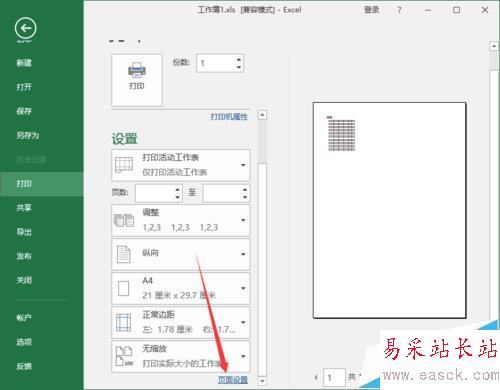Click the copies count input field
This screenshot has height=390, width=500.
pyautogui.click(x=216, y=63)
